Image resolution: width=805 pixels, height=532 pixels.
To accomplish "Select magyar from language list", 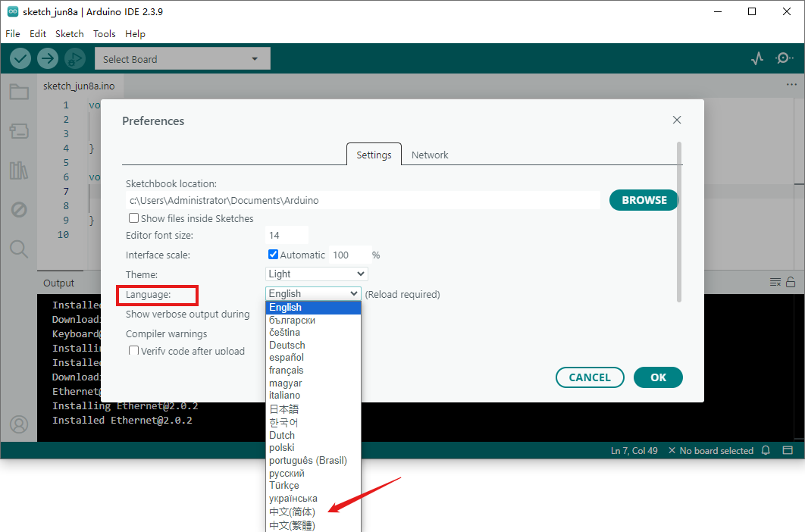I will coord(313,383).
